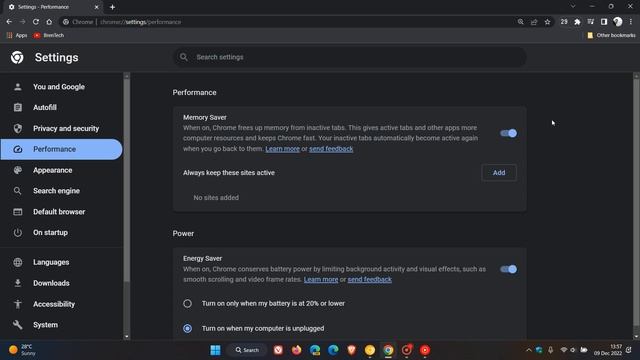The height and width of the screenshot is (360, 640).
Task: Open Energy Saver Learn more link
Action: pyautogui.click(x=321, y=280)
